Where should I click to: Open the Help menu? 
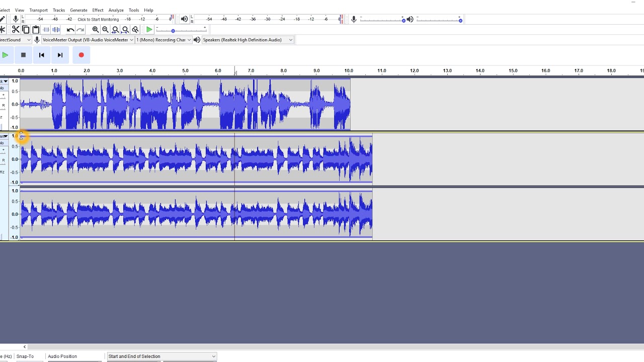coord(148,10)
